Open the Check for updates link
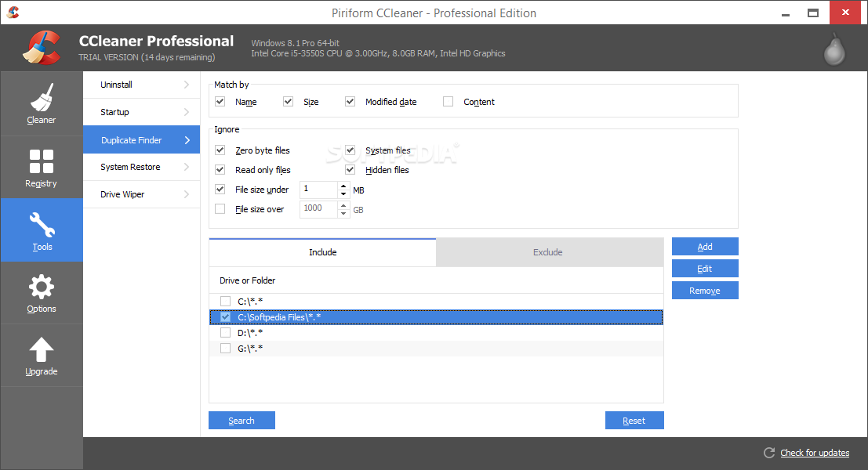The image size is (868, 470). point(815,453)
